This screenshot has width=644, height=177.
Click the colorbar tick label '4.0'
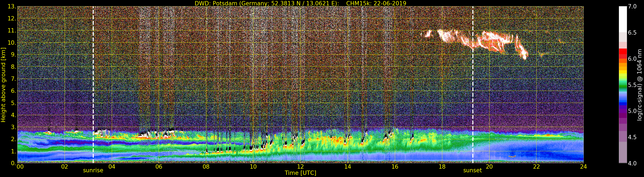click(632, 163)
